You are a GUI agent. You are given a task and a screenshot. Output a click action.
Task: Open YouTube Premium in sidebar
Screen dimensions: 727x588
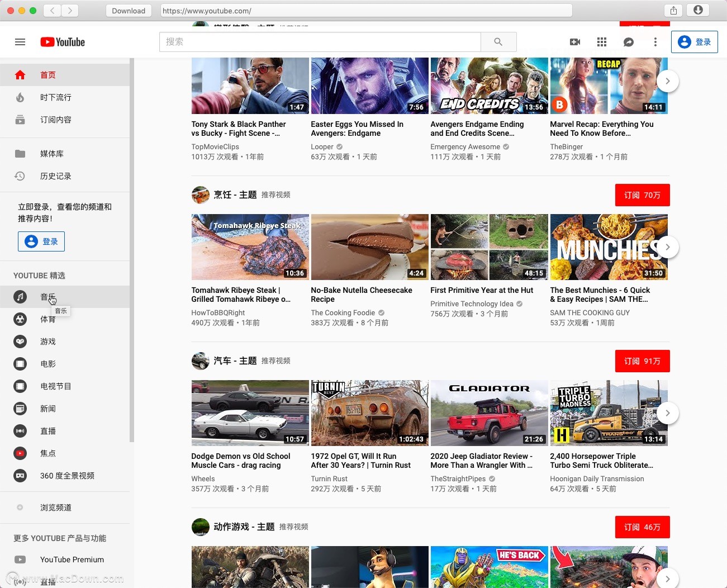(65, 559)
